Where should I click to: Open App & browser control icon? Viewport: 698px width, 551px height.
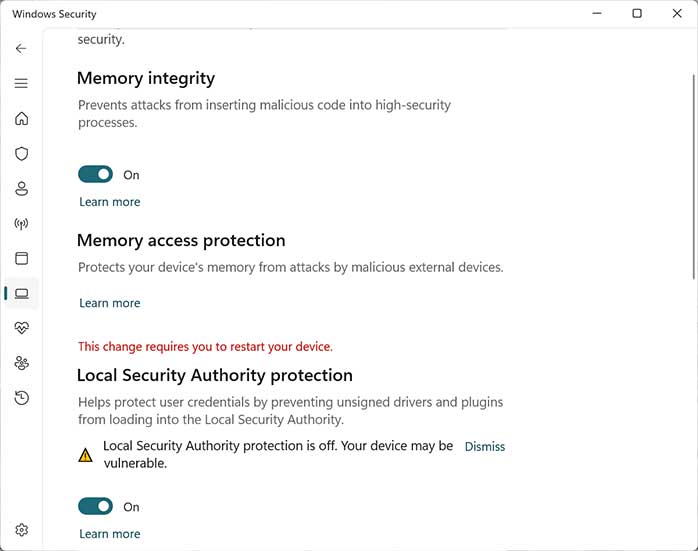(21, 259)
